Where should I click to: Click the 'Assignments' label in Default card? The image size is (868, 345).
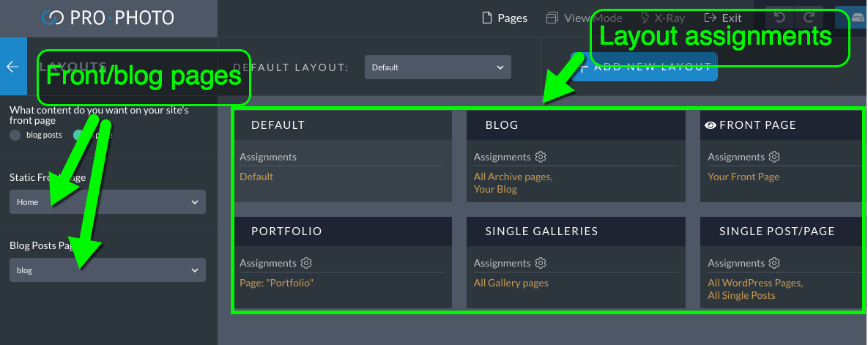point(268,157)
